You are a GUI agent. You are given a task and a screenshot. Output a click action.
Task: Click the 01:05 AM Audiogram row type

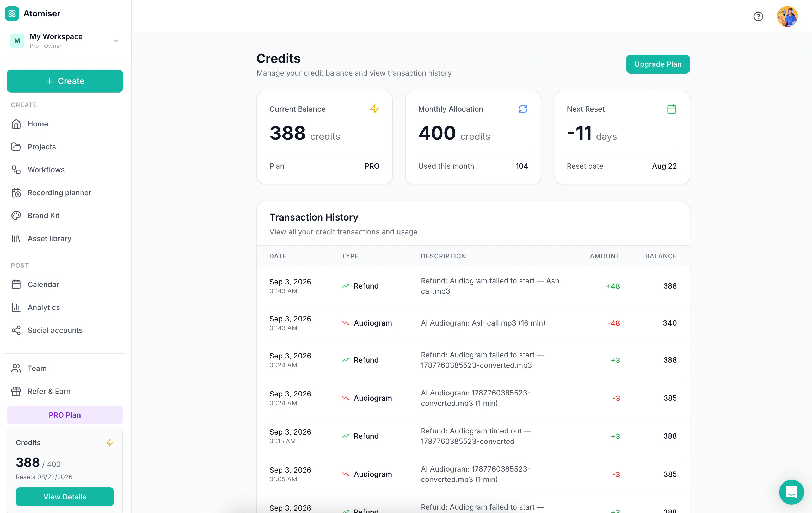[367, 474]
